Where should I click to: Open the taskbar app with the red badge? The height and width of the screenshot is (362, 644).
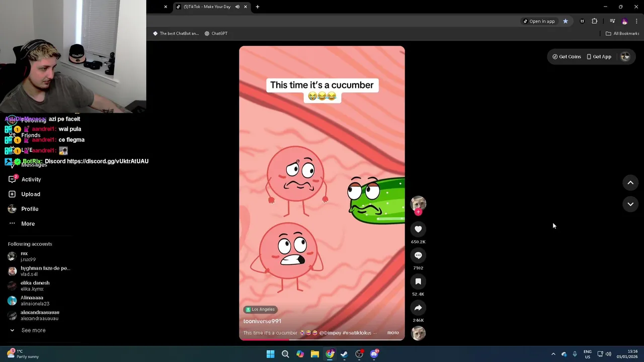[359, 354]
